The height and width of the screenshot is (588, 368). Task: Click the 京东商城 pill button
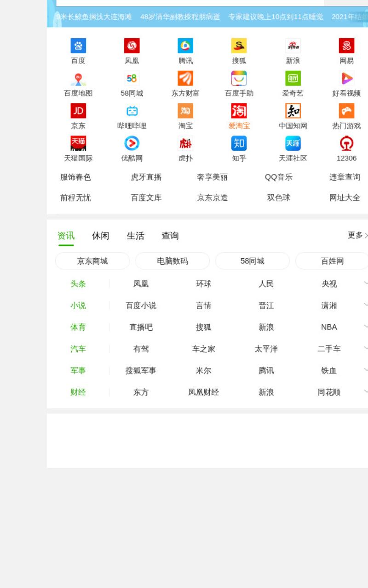(x=92, y=261)
